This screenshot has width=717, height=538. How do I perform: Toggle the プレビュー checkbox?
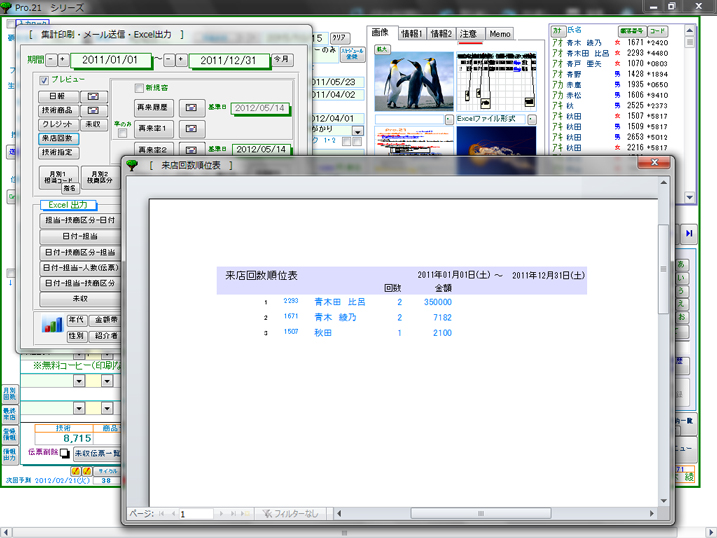[44, 80]
